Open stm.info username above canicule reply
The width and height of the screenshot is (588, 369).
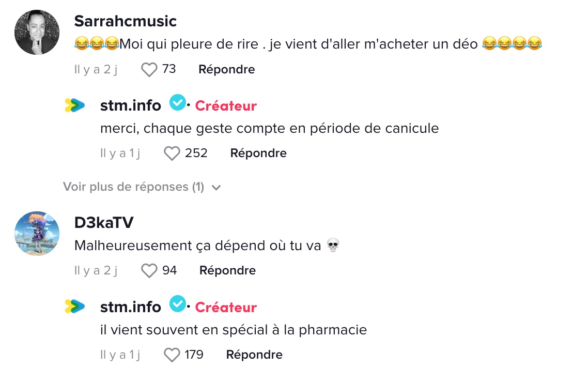tap(131, 105)
